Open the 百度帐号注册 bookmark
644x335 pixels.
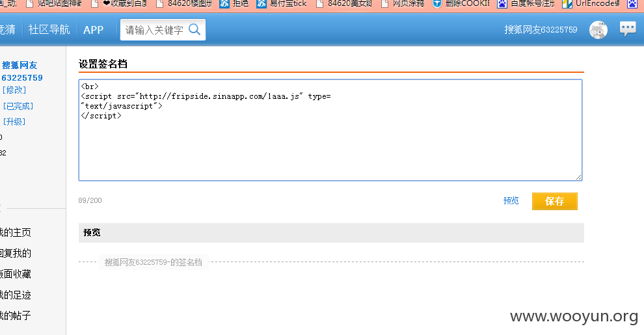[526, 4]
